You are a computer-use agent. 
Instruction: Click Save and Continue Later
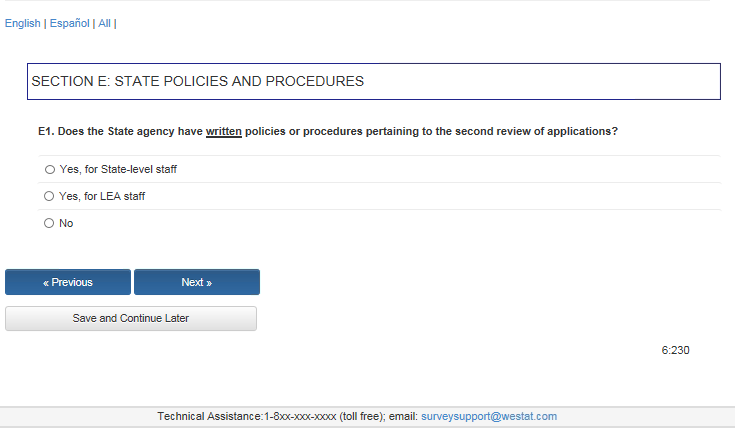coord(131,319)
